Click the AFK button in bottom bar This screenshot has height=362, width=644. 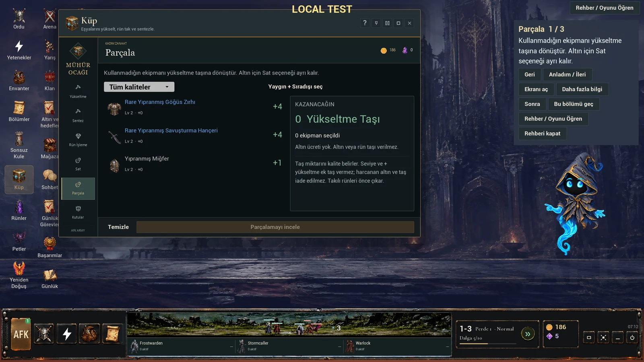[21, 334]
